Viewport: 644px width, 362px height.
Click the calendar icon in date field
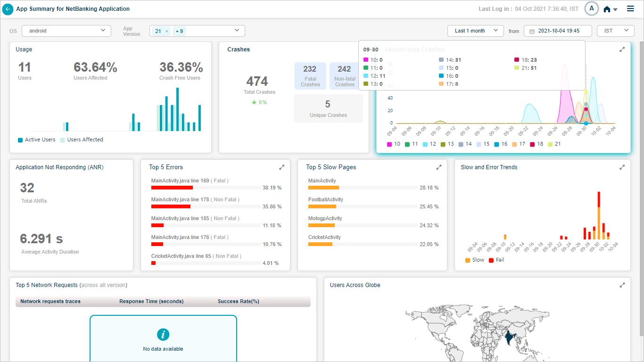532,31
